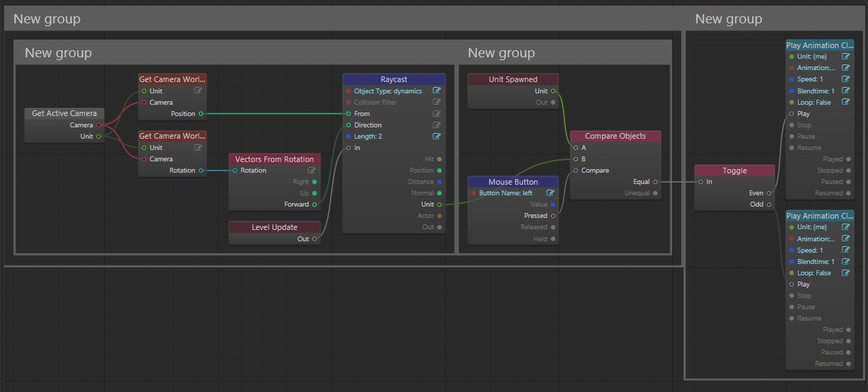
Task: Select the Unit Spawned node header
Action: (x=513, y=79)
